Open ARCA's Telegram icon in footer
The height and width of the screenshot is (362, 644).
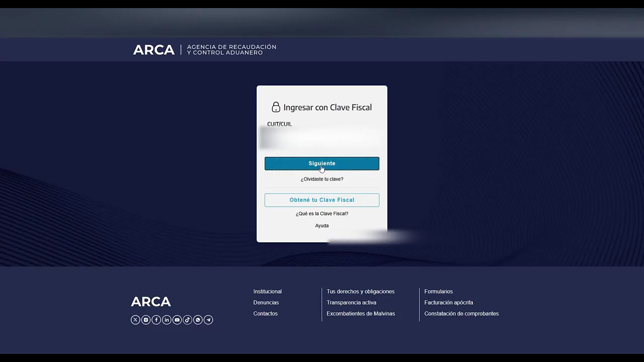[208, 320]
